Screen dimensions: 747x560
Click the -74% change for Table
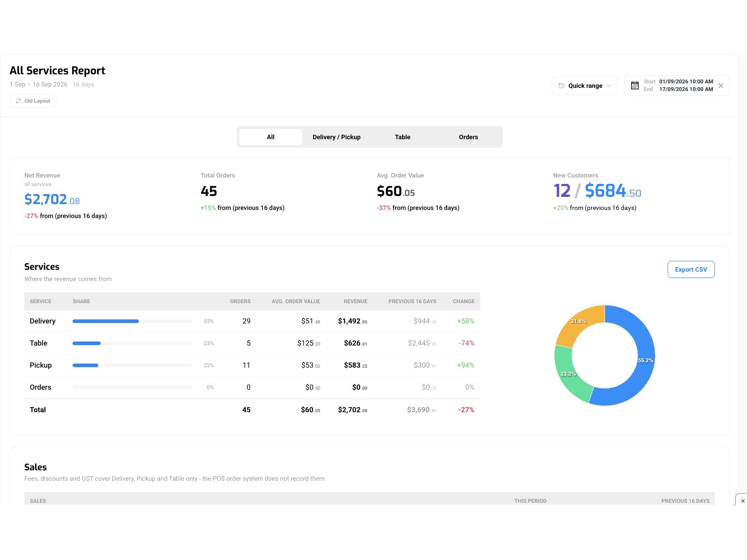pyautogui.click(x=467, y=343)
